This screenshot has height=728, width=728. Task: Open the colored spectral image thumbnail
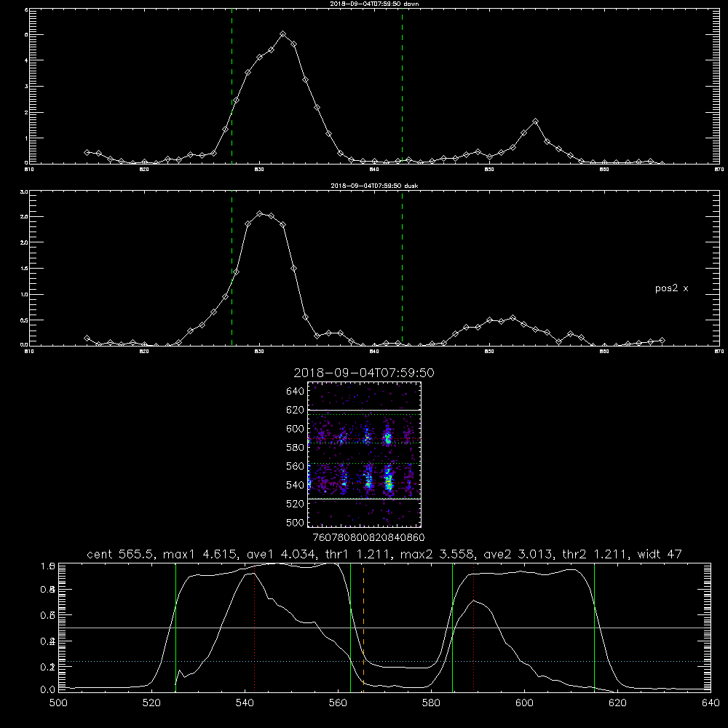365,454
